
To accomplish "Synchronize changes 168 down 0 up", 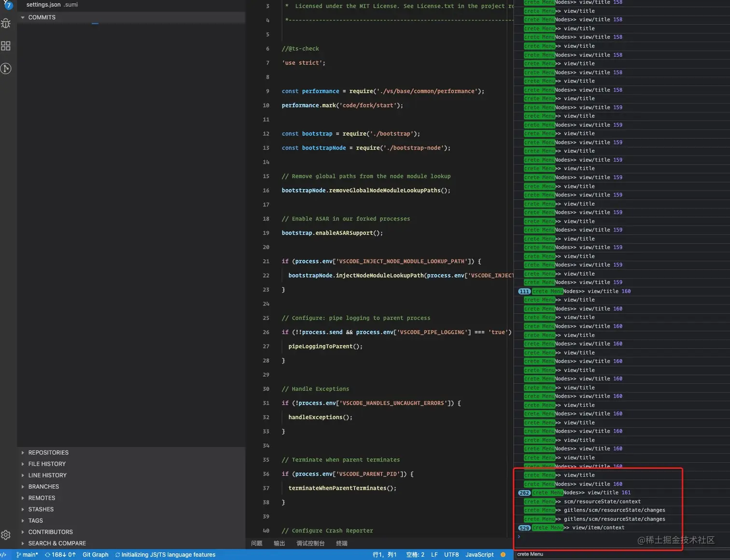I will click(x=60, y=555).
